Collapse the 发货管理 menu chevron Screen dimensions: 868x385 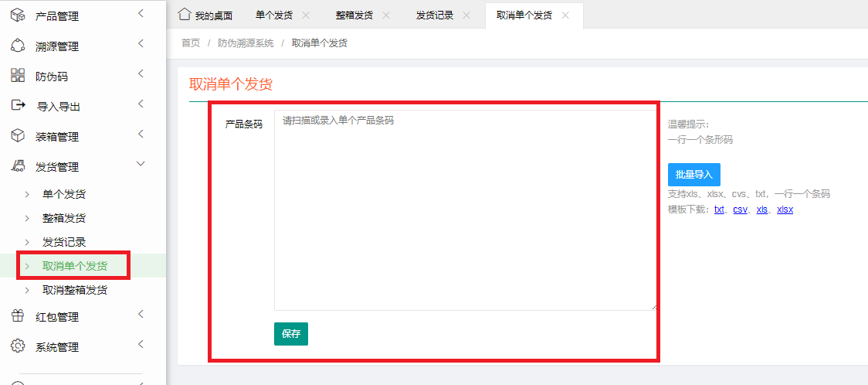coord(141,164)
